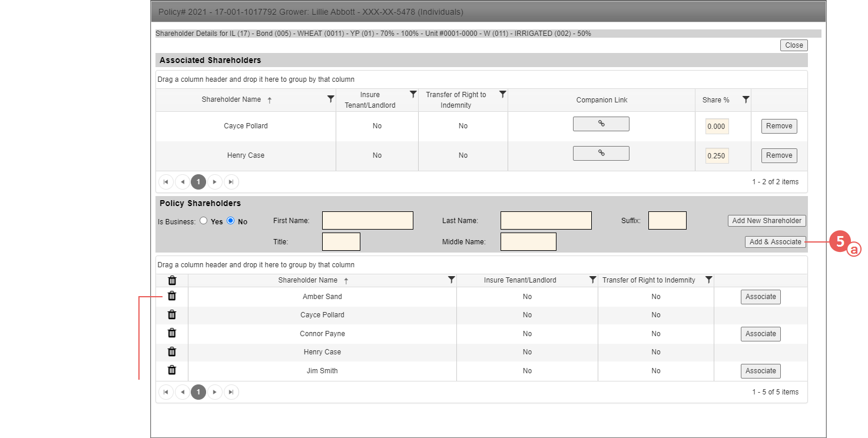868x438 pixels.
Task: Associate Connor Payne
Action: (x=761, y=334)
